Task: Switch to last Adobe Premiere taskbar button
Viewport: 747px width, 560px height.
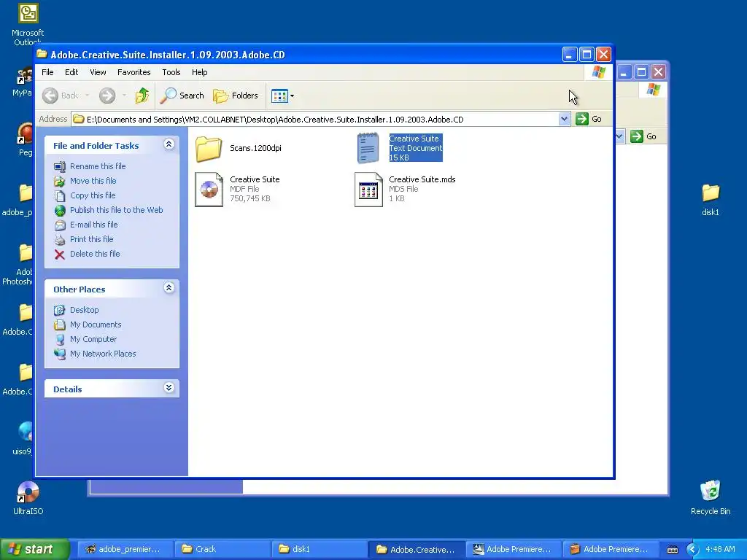Action: point(611,550)
